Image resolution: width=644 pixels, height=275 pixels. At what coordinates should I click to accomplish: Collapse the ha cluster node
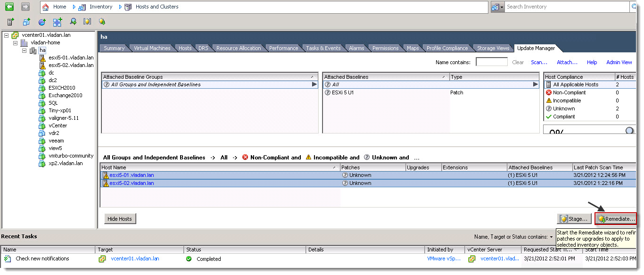point(24,50)
